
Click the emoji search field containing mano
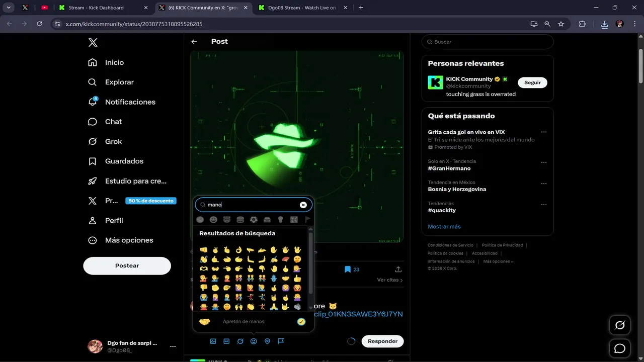(254, 205)
